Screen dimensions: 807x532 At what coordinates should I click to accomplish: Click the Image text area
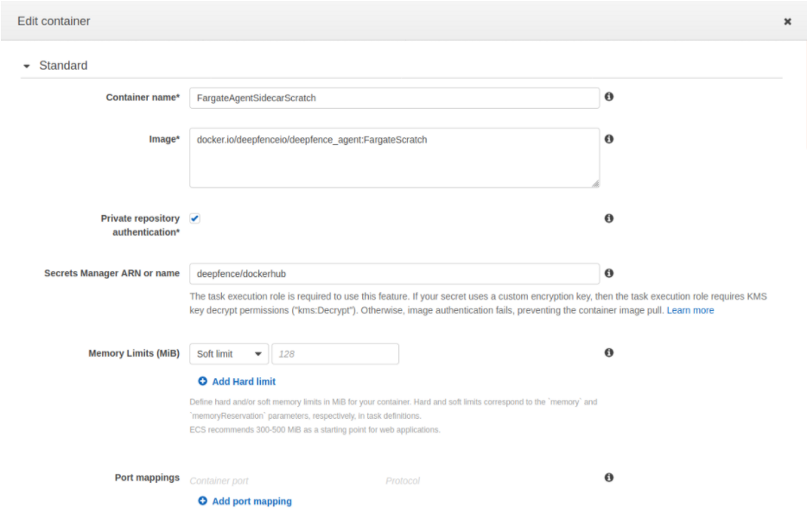click(x=394, y=158)
